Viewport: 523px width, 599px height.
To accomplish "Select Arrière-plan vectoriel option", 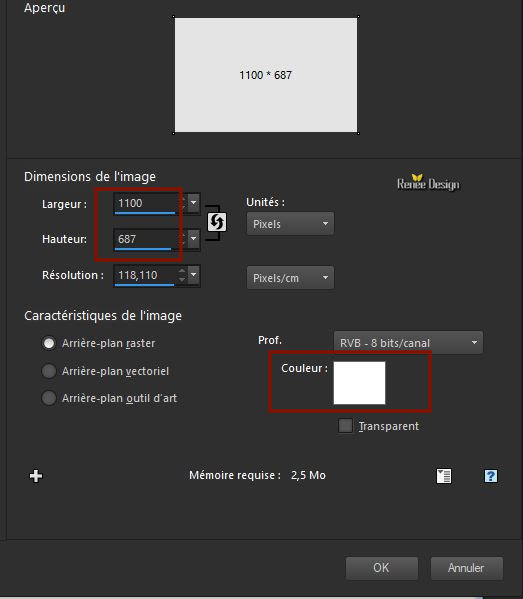I will click(x=49, y=371).
